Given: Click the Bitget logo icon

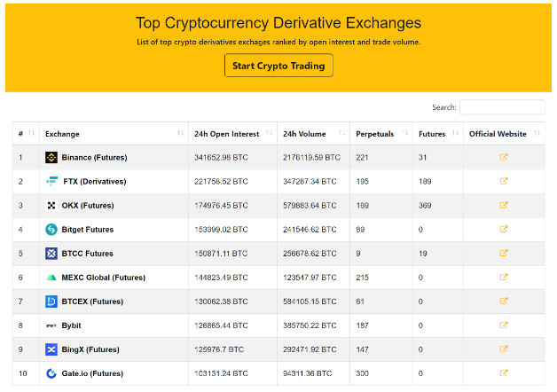Looking at the screenshot, I should (x=51, y=230).
